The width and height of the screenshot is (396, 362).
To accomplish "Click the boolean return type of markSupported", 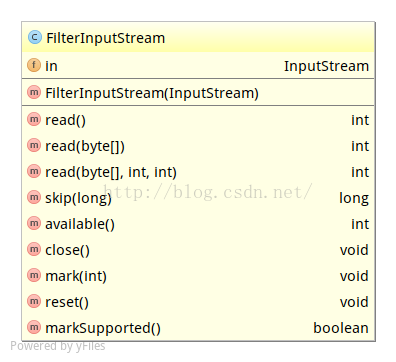I will click(341, 328).
